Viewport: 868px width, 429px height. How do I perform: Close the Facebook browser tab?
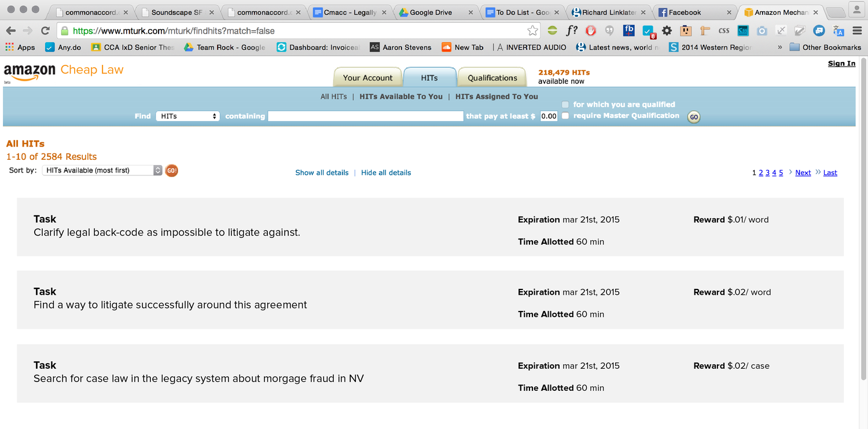pos(729,12)
